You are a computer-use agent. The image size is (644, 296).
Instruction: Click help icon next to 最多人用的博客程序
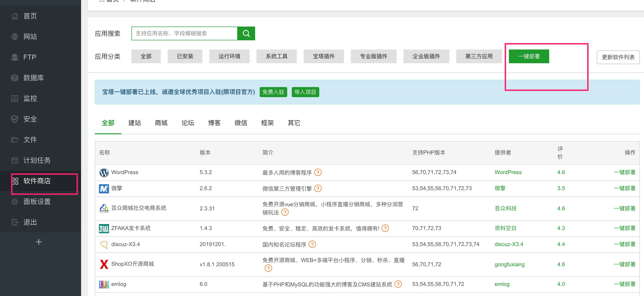pyautogui.click(x=318, y=173)
